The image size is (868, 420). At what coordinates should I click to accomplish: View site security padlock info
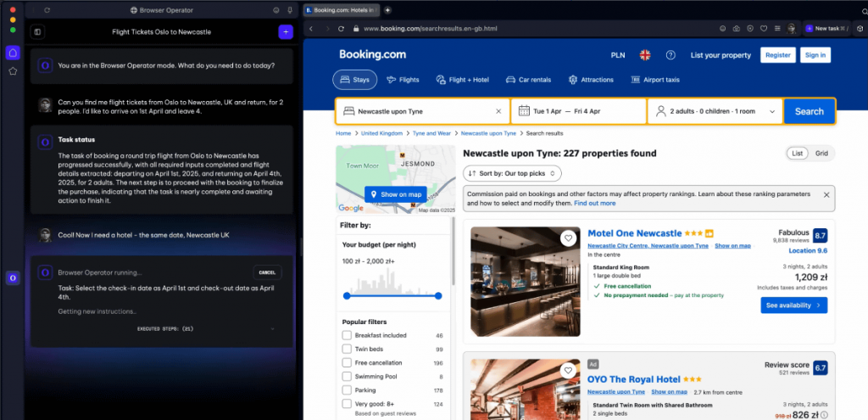pos(356,28)
